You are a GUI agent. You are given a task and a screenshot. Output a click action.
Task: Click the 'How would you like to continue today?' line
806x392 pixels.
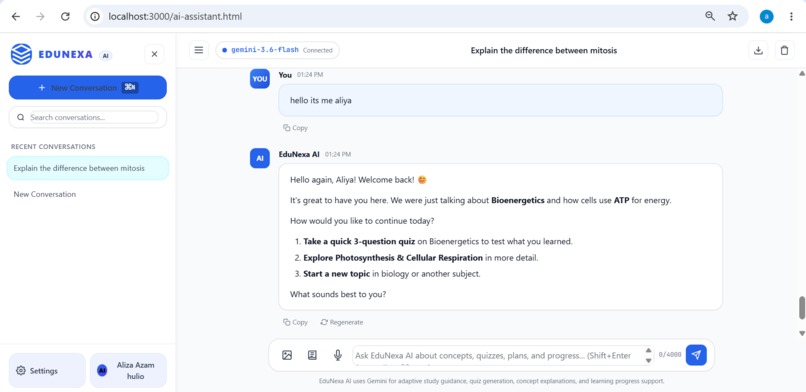(362, 221)
